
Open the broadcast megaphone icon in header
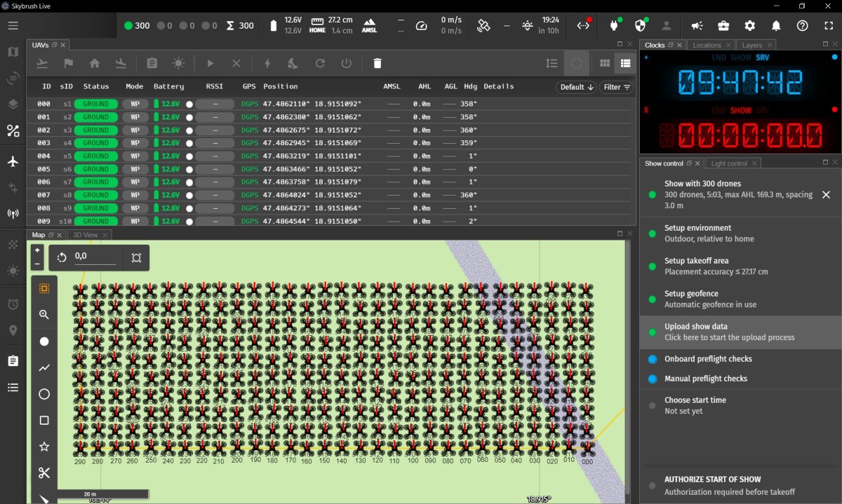pyautogui.click(x=697, y=26)
